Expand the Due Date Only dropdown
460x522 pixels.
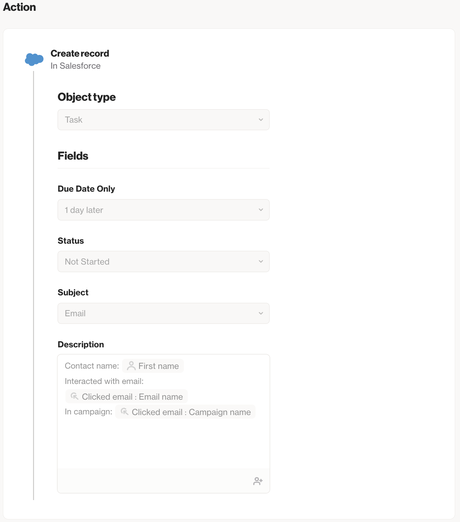(x=163, y=210)
